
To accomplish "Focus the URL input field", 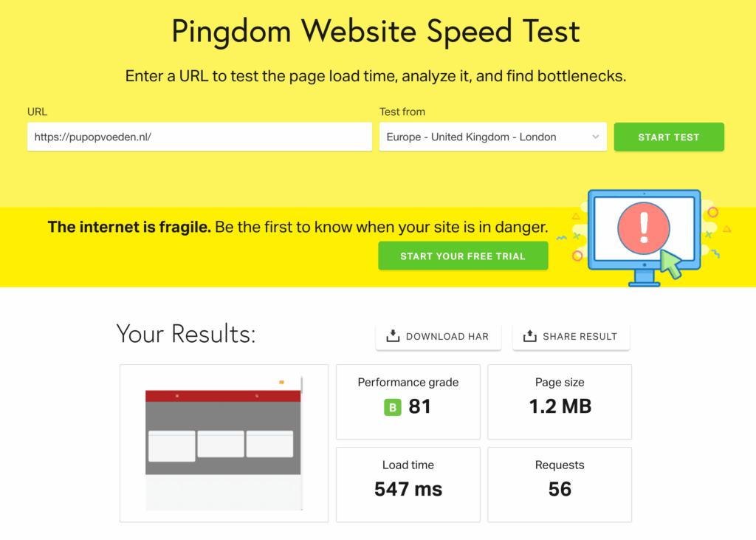I will pyautogui.click(x=199, y=137).
